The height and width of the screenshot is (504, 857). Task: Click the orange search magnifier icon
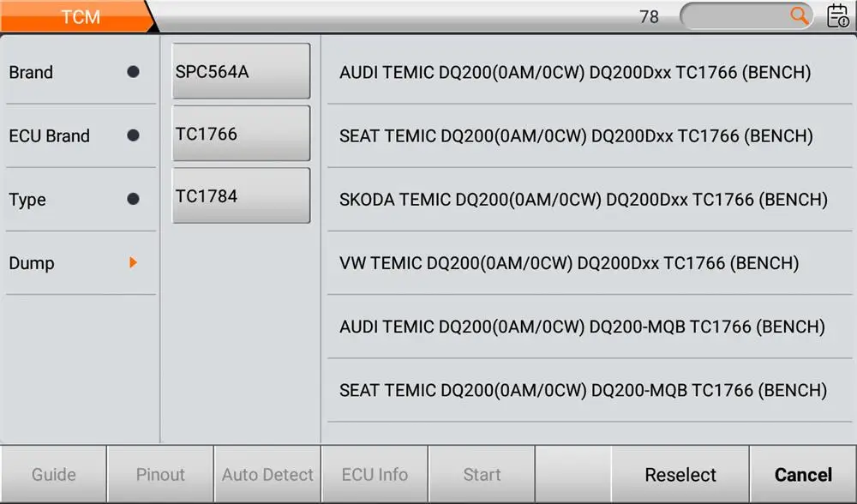(x=799, y=15)
